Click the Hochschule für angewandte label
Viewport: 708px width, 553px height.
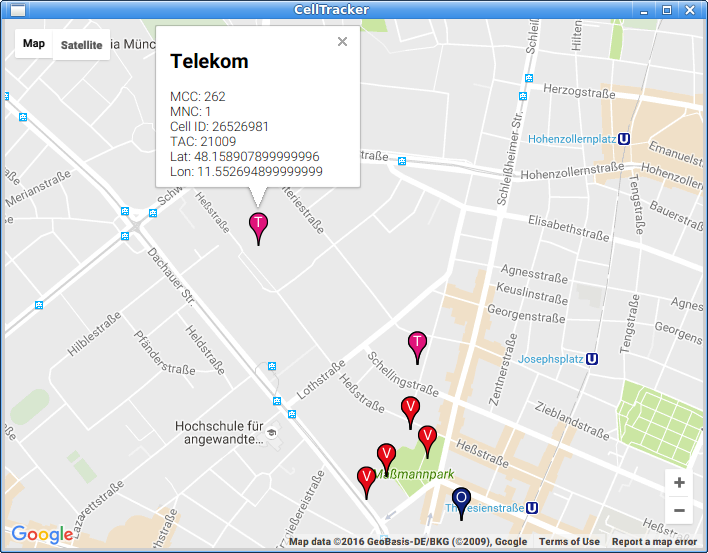click(x=219, y=432)
